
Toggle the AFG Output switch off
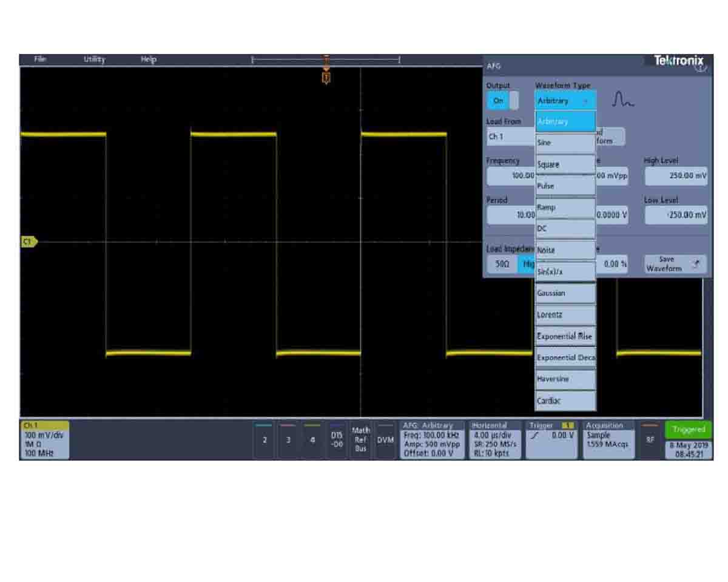point(503,100)
